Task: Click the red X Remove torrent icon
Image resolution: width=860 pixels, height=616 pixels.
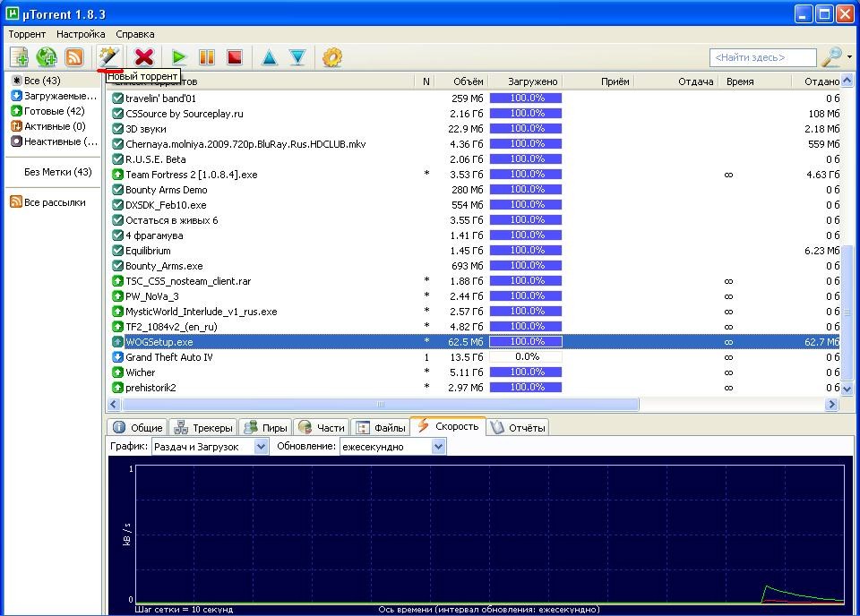Action: 143,57
